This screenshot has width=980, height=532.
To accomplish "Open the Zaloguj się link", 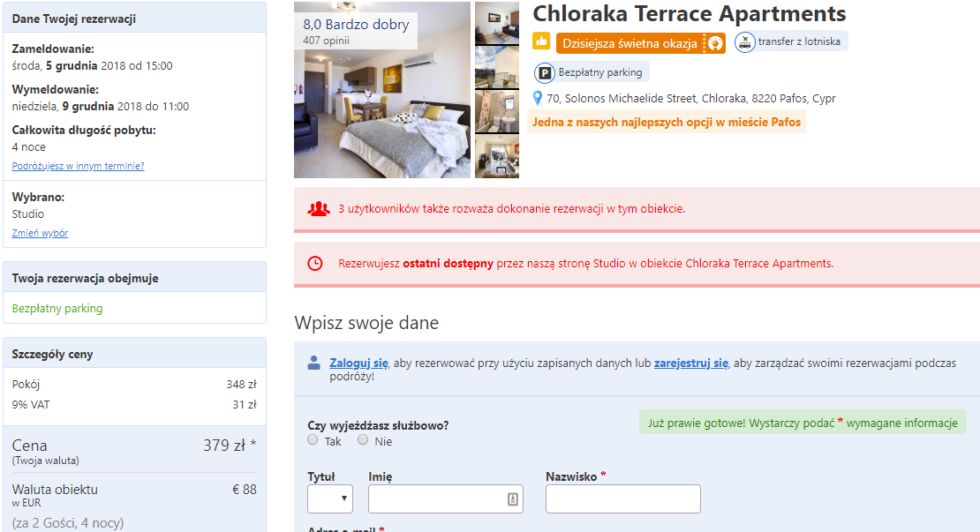I will point(358,363).
